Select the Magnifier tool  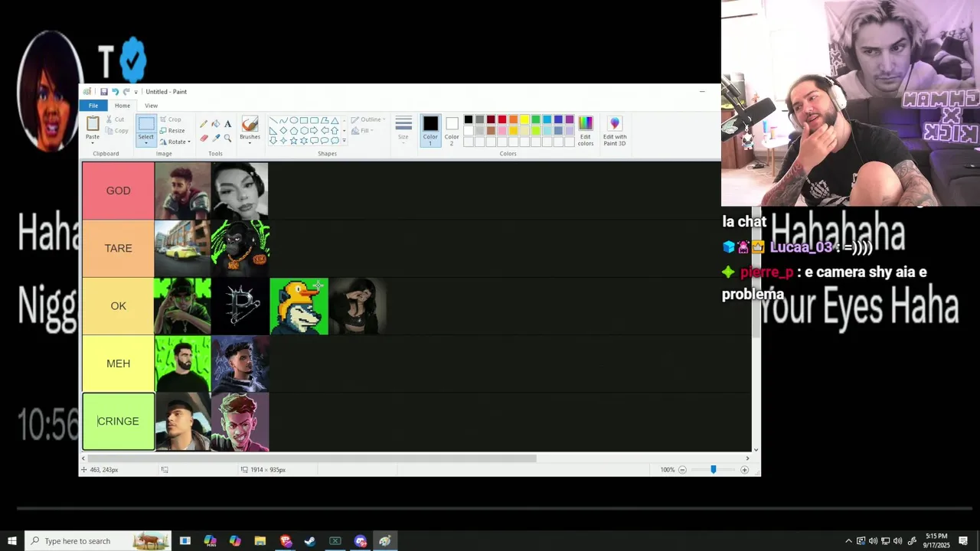(227, 138)
